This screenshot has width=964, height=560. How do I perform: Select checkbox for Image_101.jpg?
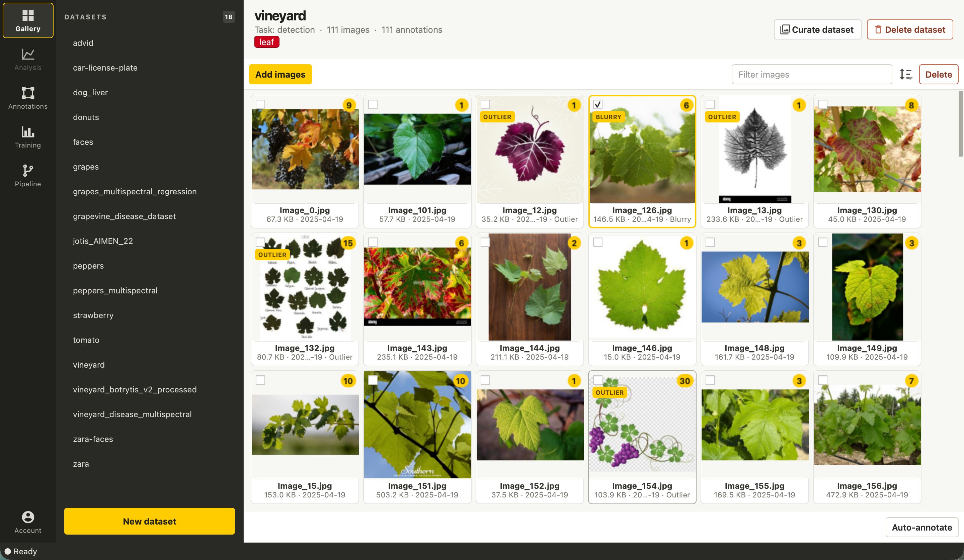(x=373, y=104)
